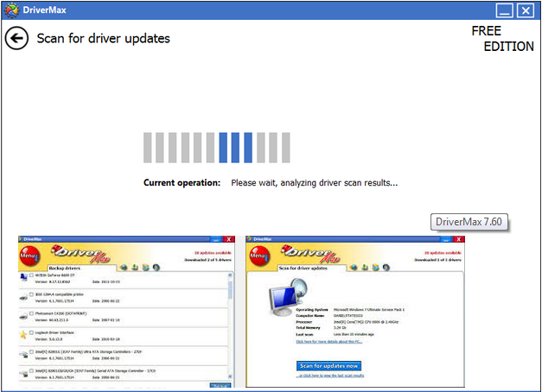Screen dimensions: 542x392
Task: Click the DriverMax gear logo in the title bar
Action: pos(10,10)
